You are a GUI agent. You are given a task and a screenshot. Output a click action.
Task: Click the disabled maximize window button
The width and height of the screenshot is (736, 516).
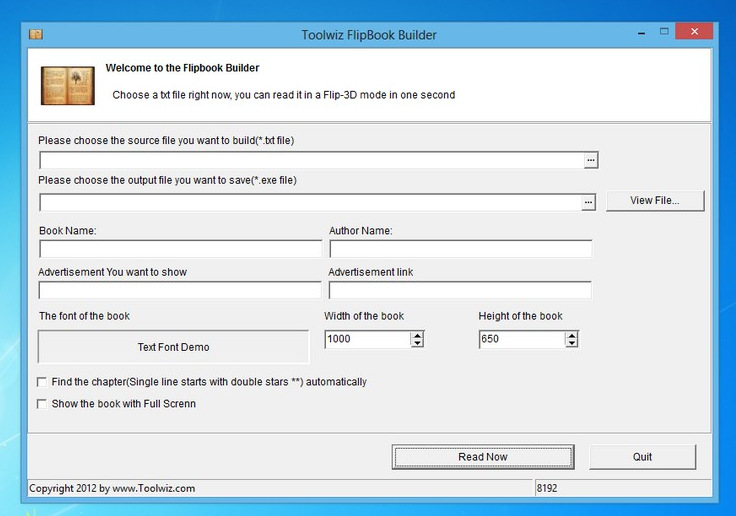pos(664,31)
